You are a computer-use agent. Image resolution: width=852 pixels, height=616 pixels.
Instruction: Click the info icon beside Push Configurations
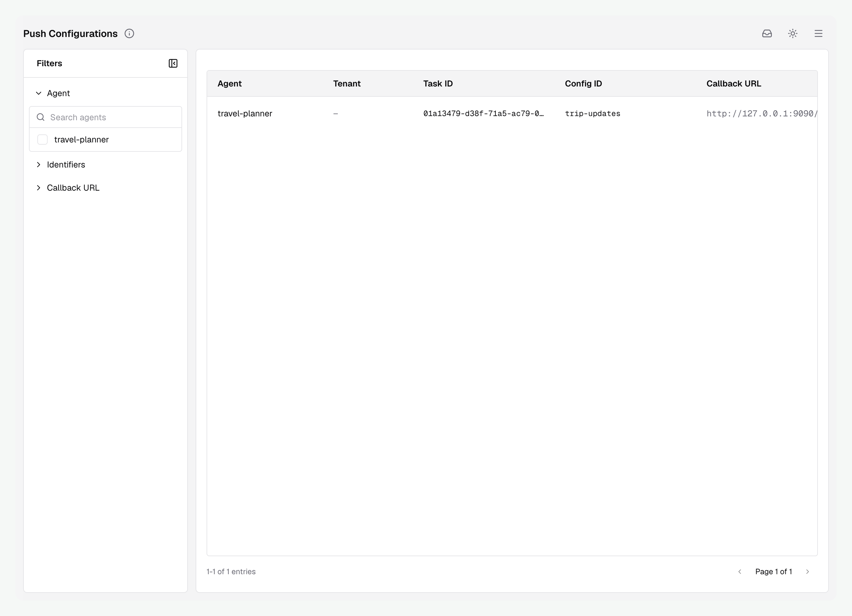129,33
